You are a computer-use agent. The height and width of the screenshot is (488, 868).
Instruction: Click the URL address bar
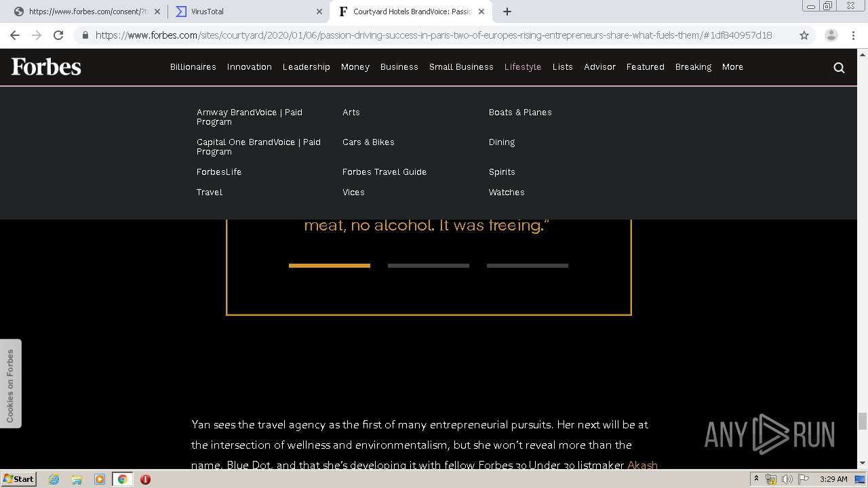433,35
